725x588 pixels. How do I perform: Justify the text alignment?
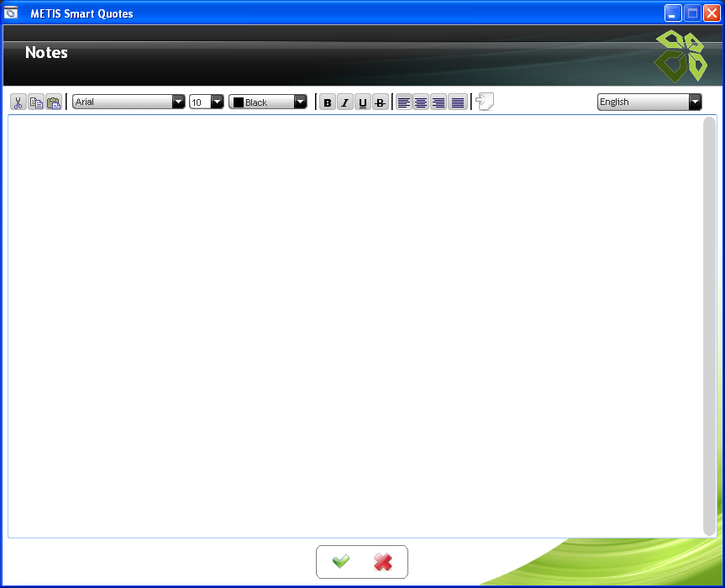[x=457, y=102]
